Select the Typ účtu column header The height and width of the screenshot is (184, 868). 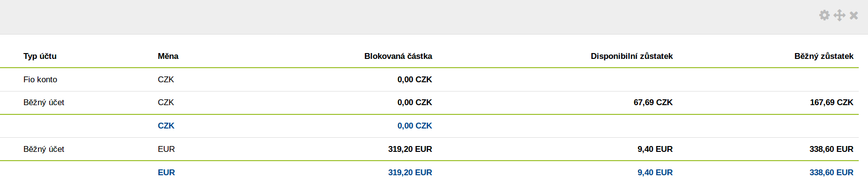(x=40, y=56)
